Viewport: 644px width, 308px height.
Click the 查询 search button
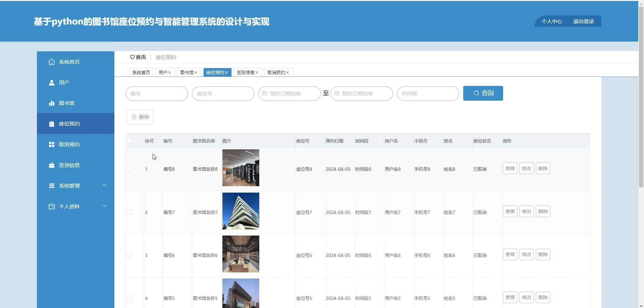coord(483,93)
